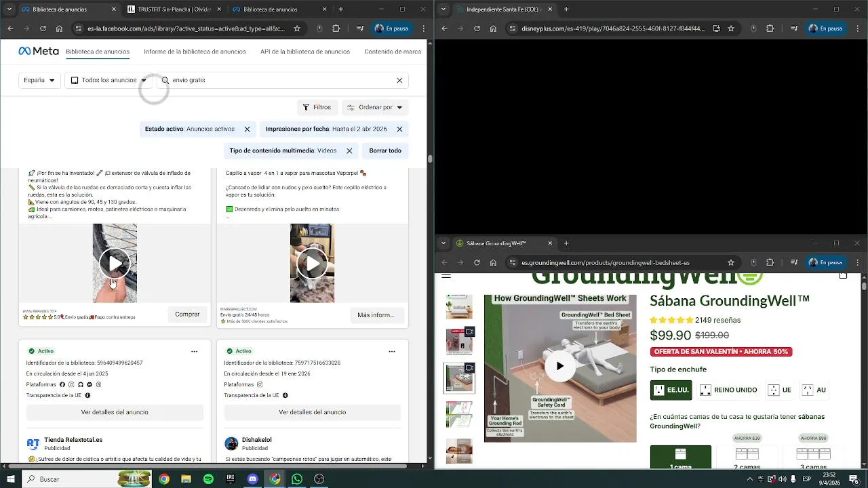The height and width of the screenshot is (488, 868).
Task: Open Epic Games Launcher from taskbar
Action: [x=231, y=479]
